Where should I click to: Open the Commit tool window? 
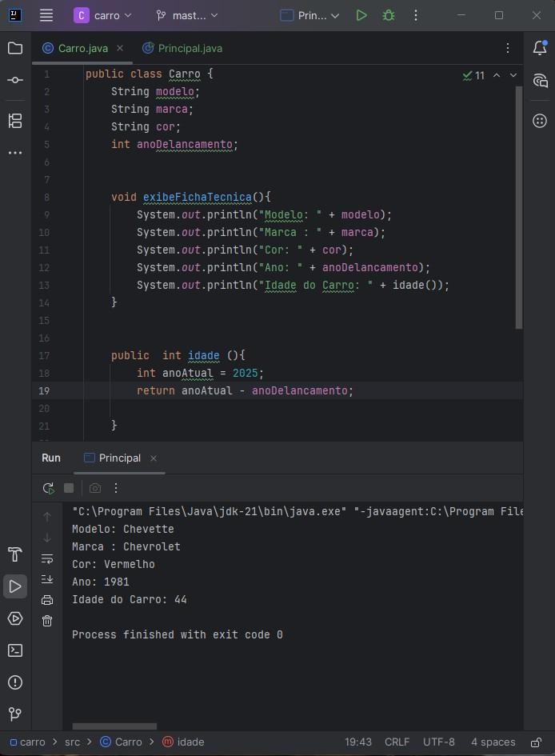click(15, 81)
